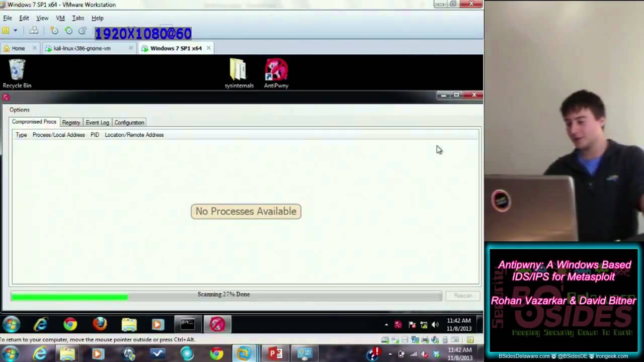This screenshot has width=644, height=362.
Task: Open Media Player on guest VM taskbar
Action: coord(158,324)
